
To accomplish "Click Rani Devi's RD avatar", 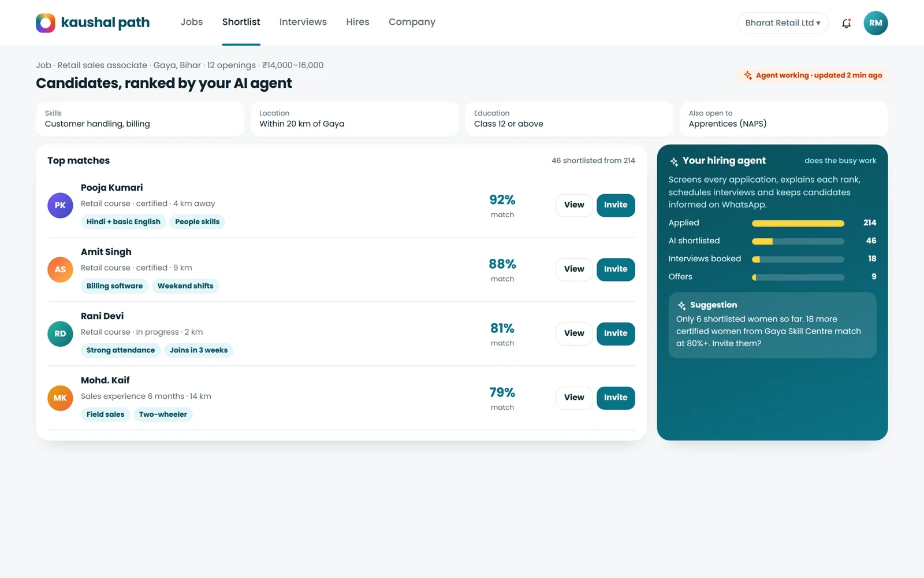I will pos(60,334).
